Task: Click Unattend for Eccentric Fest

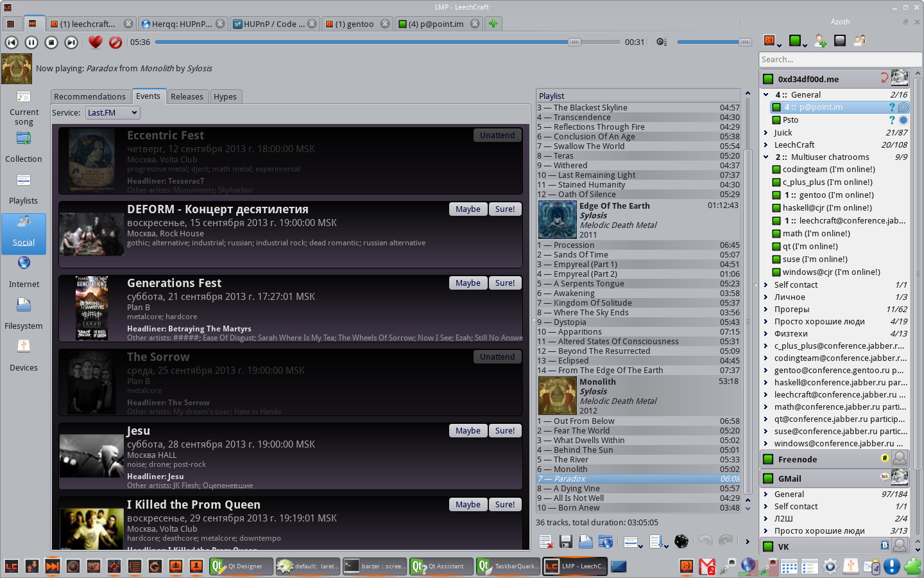Action: [x=497, y=136]
